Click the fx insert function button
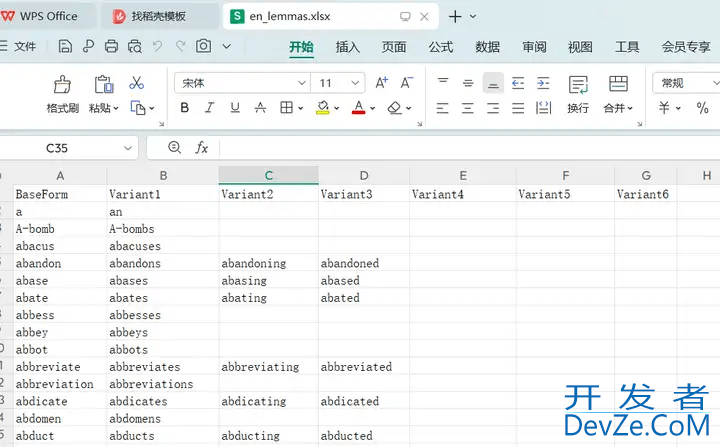This screenshot has width=720, height=447. 202,147
